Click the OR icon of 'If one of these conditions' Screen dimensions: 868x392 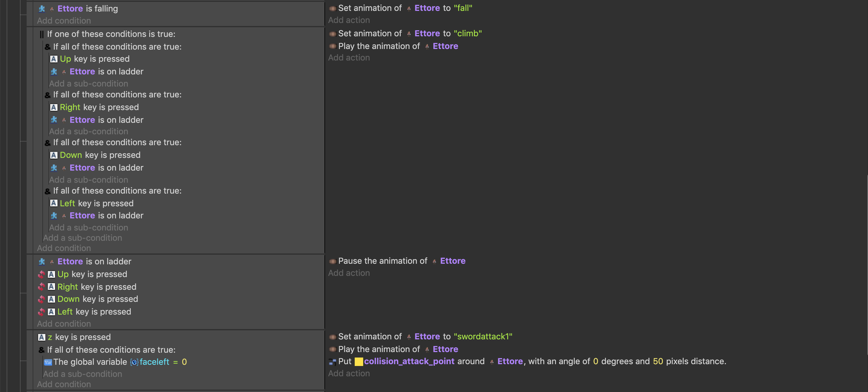pyautogui.click(x=42, y=34)
